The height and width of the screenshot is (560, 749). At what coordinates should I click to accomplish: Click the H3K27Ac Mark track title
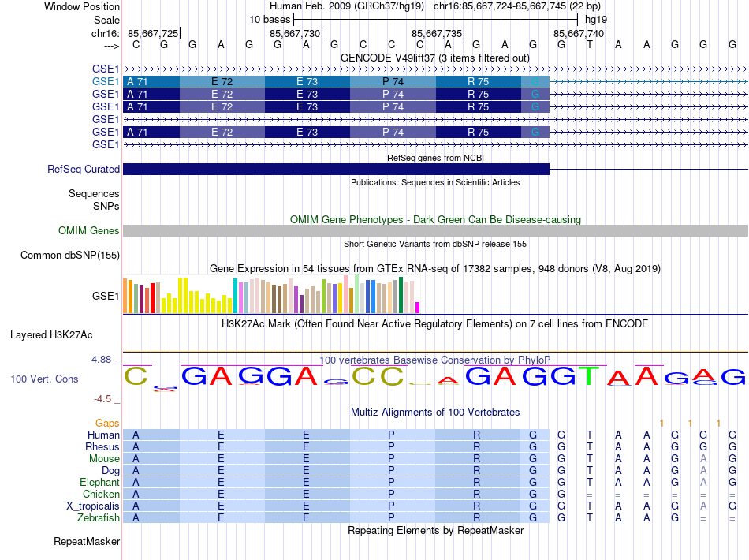[435, 324]
